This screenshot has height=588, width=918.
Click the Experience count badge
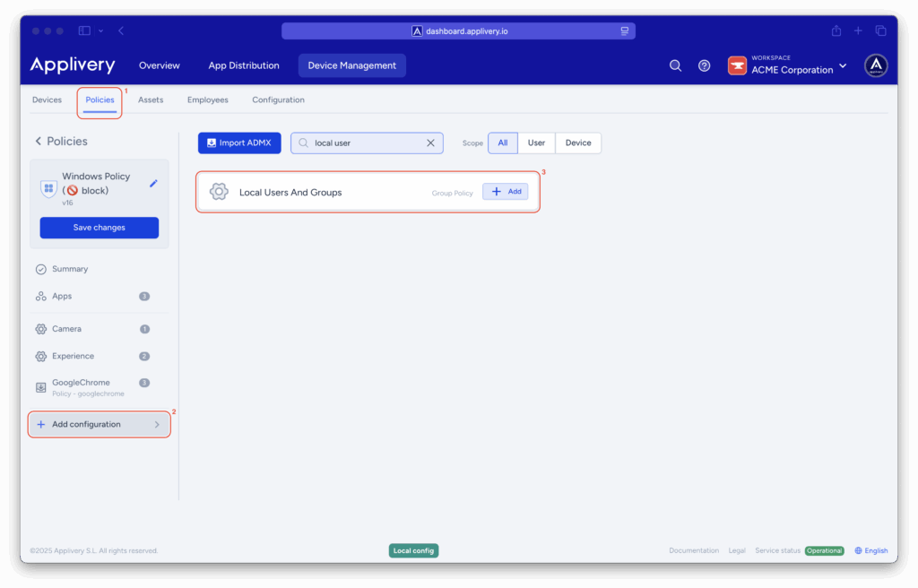144,356
